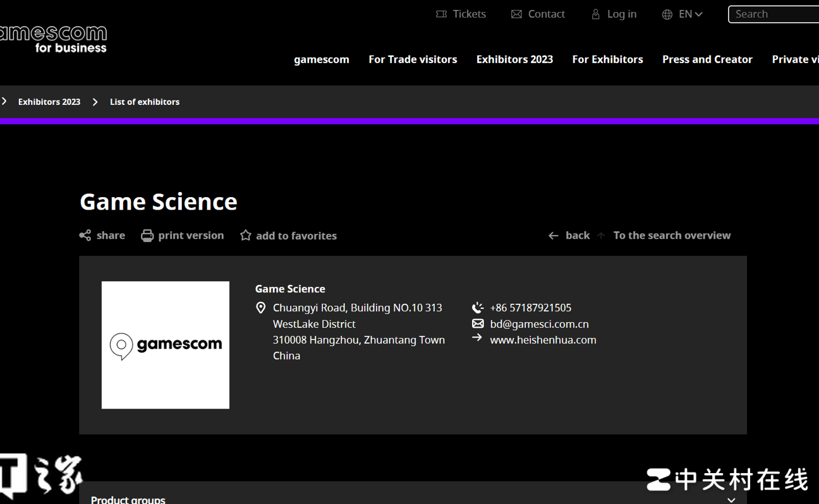Click the share icon under Game Science
This screenshot has height=504, width=819.
pyautogui.click(x=85, y=236)
